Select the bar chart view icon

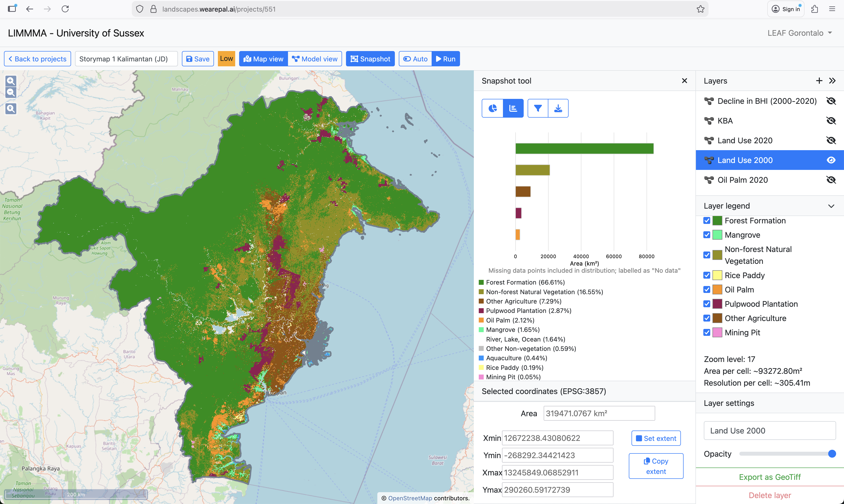click(513, 108)
